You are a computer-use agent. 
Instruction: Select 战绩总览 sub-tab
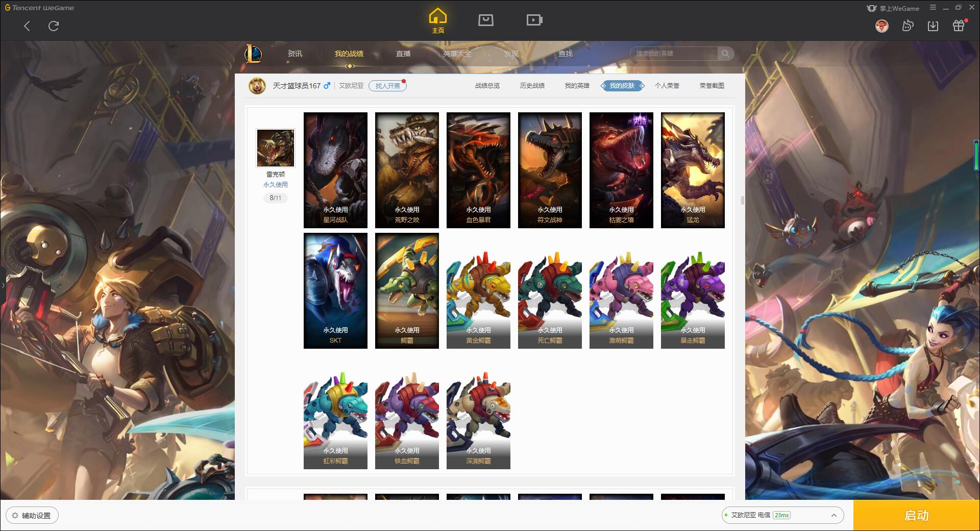487,86
